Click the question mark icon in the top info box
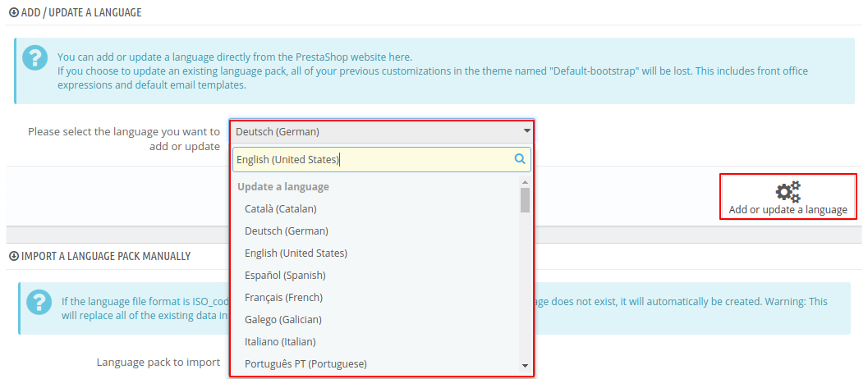The width and height of the screenshot is (868, 379). (34, 57)
